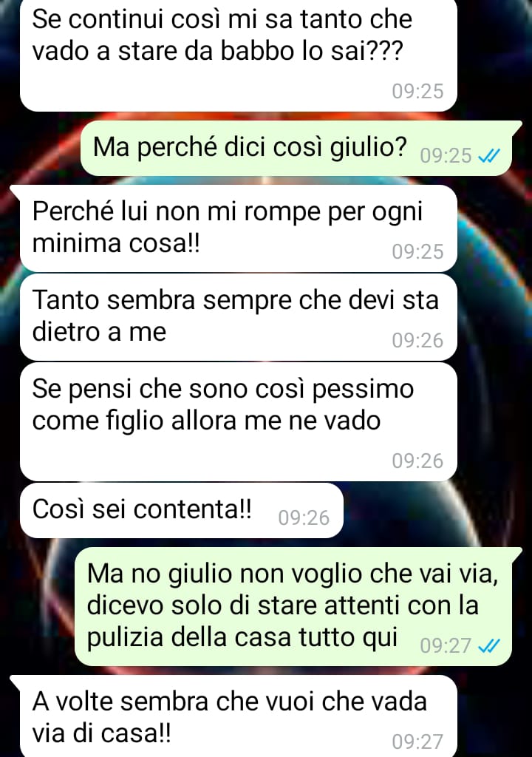Screen dimensions: 532x757
Task: Tap the 09:25 timestamp on outgoing message
Action: [x=446, y=156]
